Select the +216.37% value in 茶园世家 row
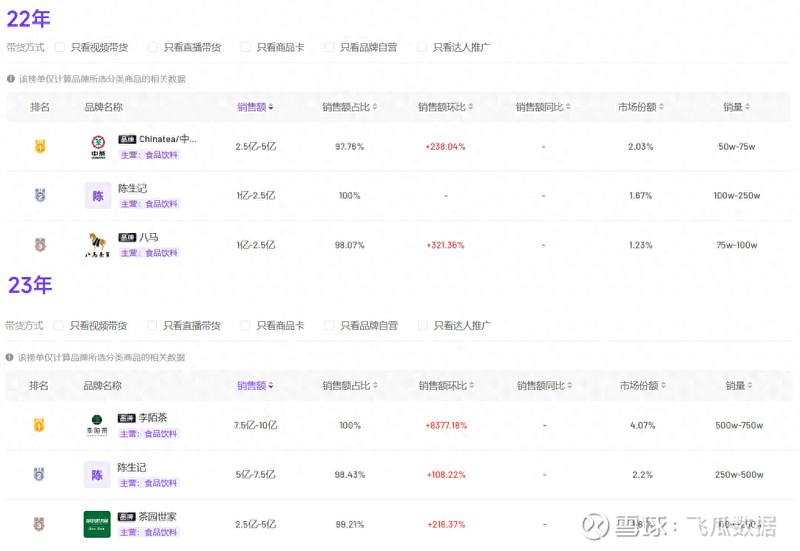800x551 pixels. 446,524
